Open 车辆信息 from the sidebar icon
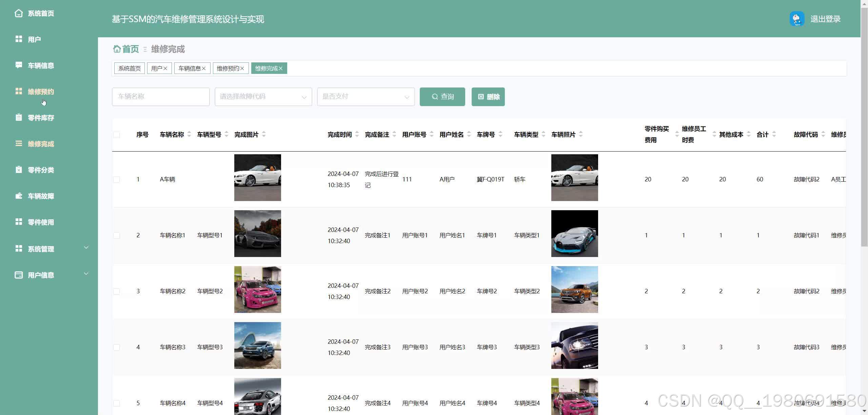This screenshot has width=868, height=415. [19, 65]
